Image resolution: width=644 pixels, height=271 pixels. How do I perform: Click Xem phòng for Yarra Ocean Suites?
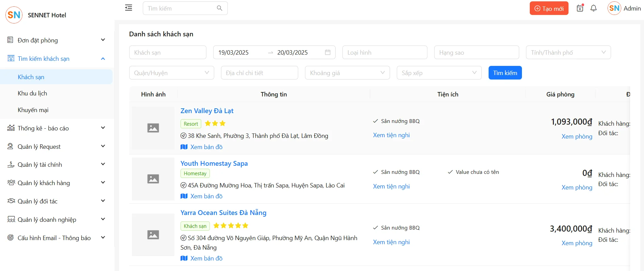tap(577, 243)
